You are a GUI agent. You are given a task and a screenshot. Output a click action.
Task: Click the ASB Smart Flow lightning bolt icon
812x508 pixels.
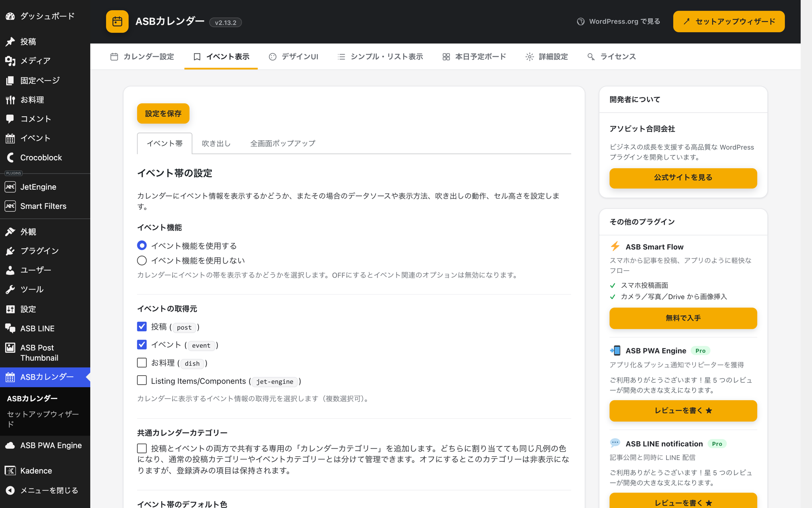tap(615, 246)
